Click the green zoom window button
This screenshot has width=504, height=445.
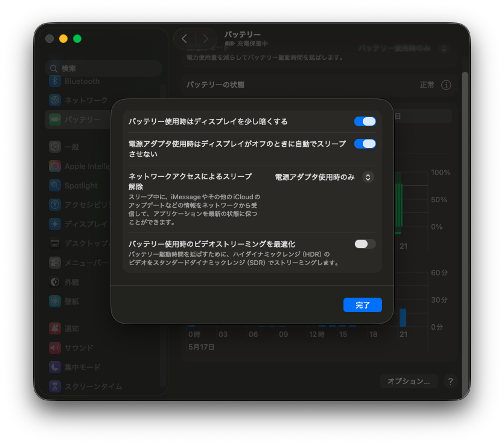[77, 39]
